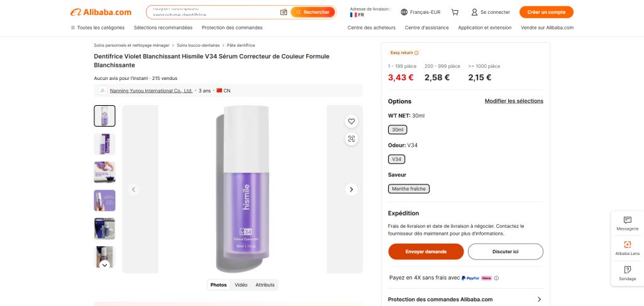Open Messagerie from the side panel
The height and width of the screenshot is (306, 644).
tap(627, 223)
